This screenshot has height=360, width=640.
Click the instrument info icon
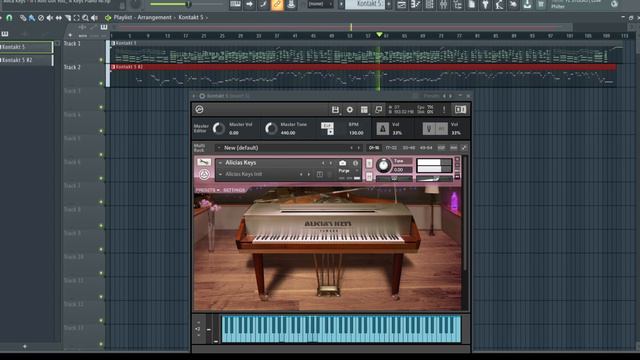click(356, 163)
